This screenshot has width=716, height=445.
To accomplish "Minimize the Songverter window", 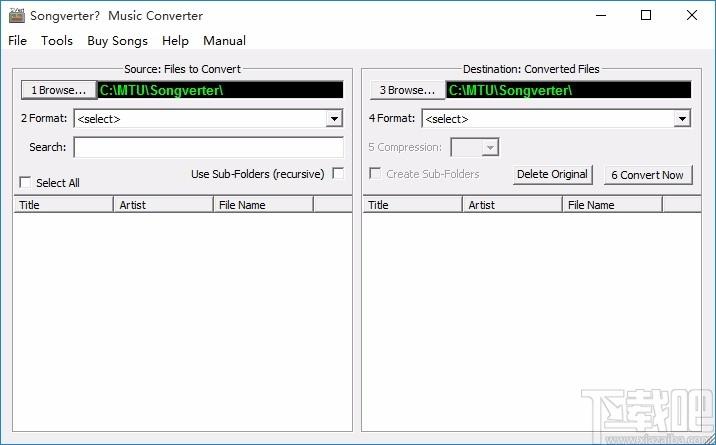I will pos(601,16).
